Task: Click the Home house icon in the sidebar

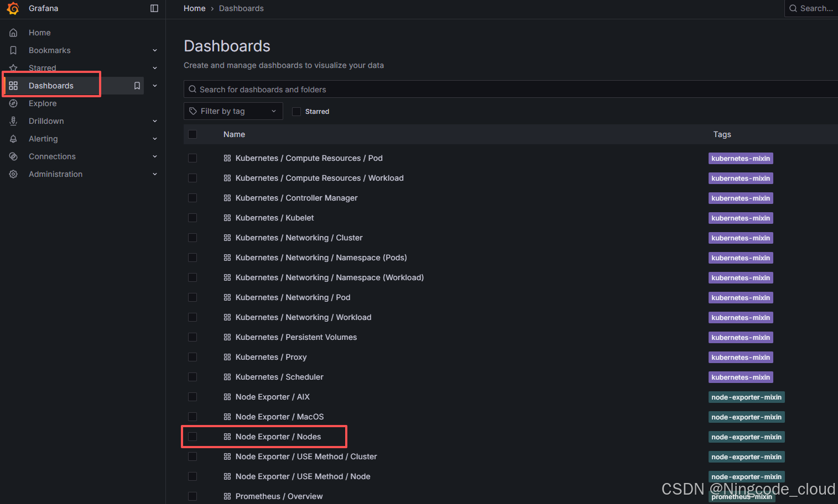Action: point(13,33)
